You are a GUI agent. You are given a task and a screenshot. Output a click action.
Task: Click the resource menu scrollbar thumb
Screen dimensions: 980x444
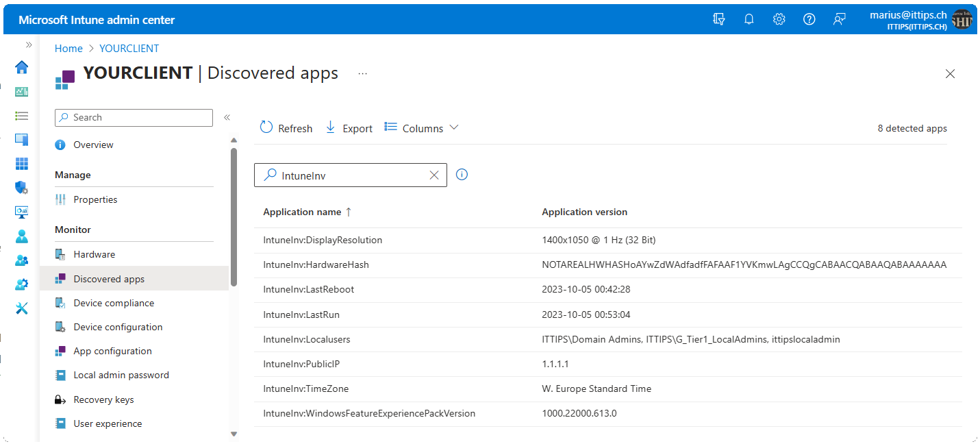[x=234, y=217]
